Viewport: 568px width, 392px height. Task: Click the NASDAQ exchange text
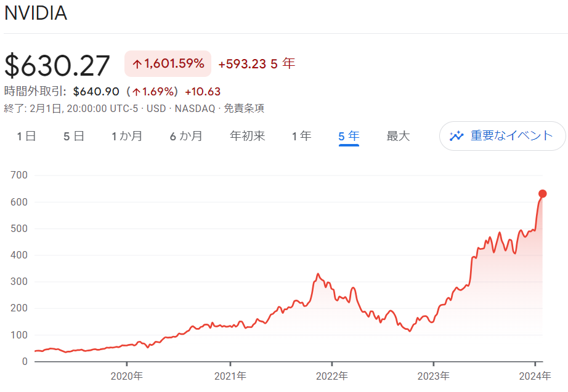click(x=195, y=108)
